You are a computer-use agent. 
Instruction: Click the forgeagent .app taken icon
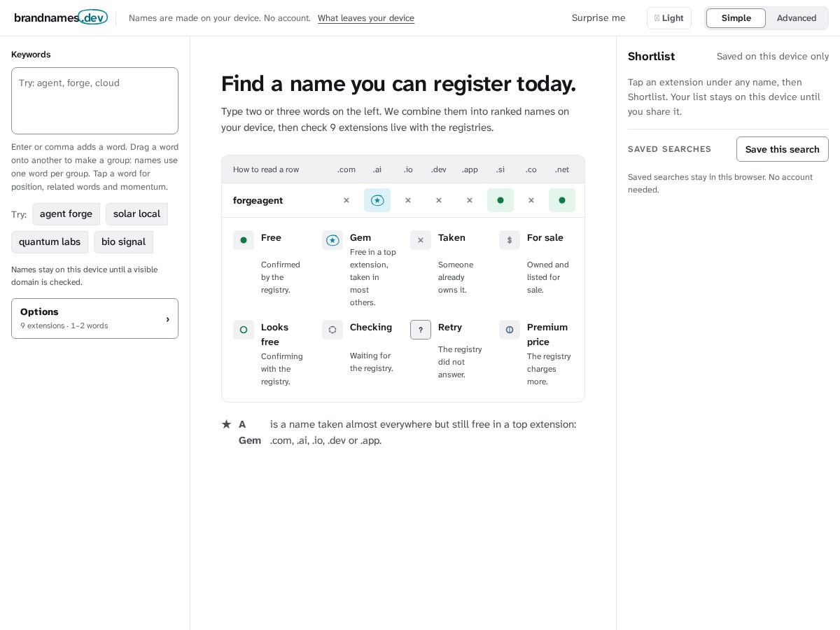point(470,200)
